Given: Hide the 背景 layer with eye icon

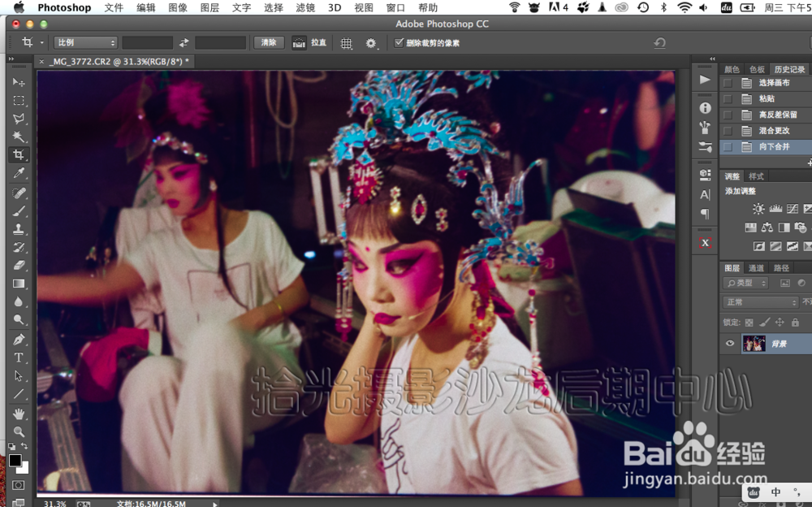Looking at the screenshot, I should pos(730,343).
